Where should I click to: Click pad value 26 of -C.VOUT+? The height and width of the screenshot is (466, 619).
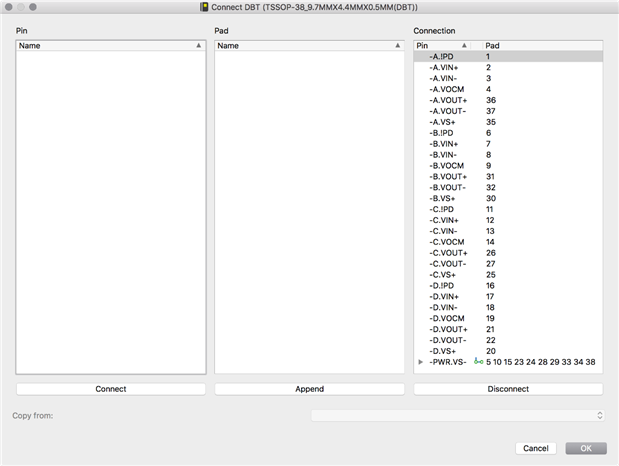click(491, 253)
